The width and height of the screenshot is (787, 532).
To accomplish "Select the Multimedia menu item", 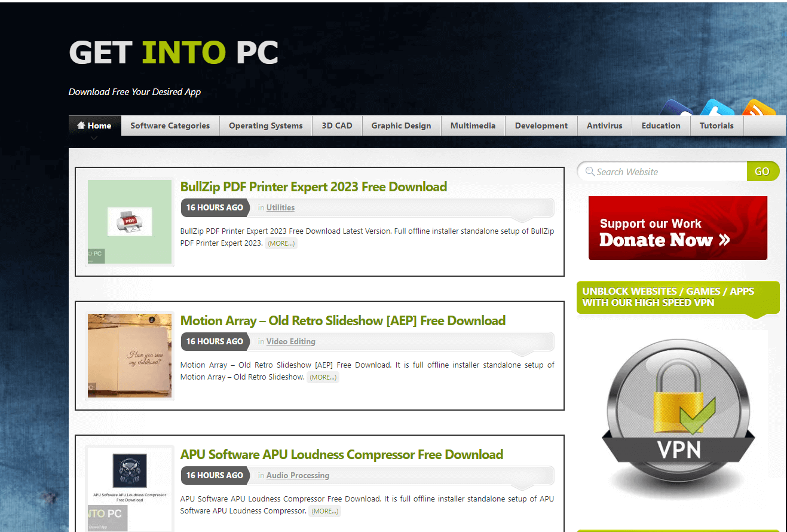I will (473, 126).
